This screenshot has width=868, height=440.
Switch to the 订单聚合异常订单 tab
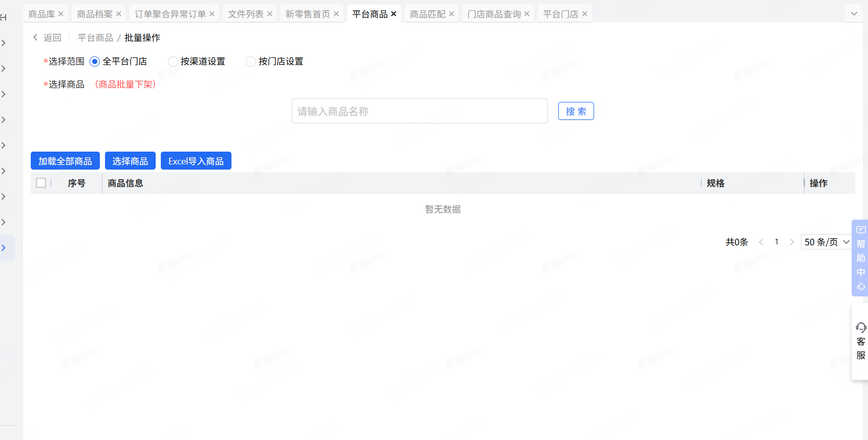point(170,14)
